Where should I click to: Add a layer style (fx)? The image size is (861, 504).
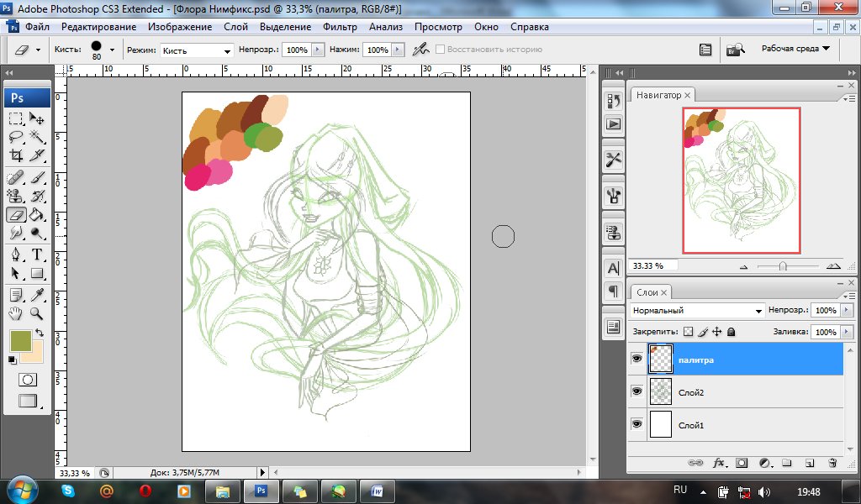pyautogui.click(x=719, y=463)
